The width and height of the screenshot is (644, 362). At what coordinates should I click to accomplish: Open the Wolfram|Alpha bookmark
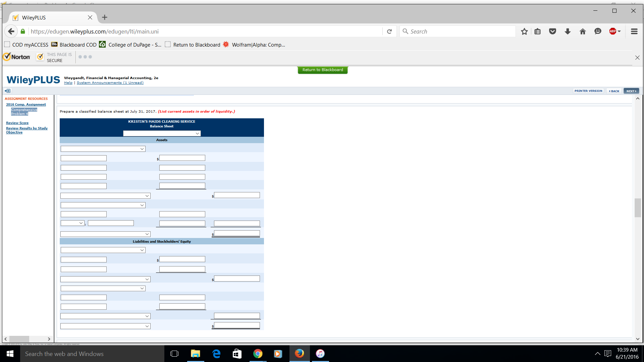pyautogui.click(x=254, y=45)
